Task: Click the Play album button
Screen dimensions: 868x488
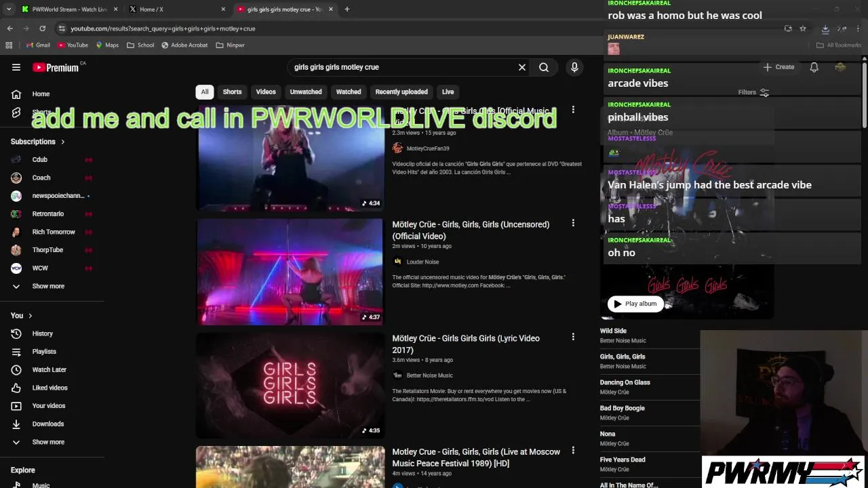Action: (x=635, y=304)
